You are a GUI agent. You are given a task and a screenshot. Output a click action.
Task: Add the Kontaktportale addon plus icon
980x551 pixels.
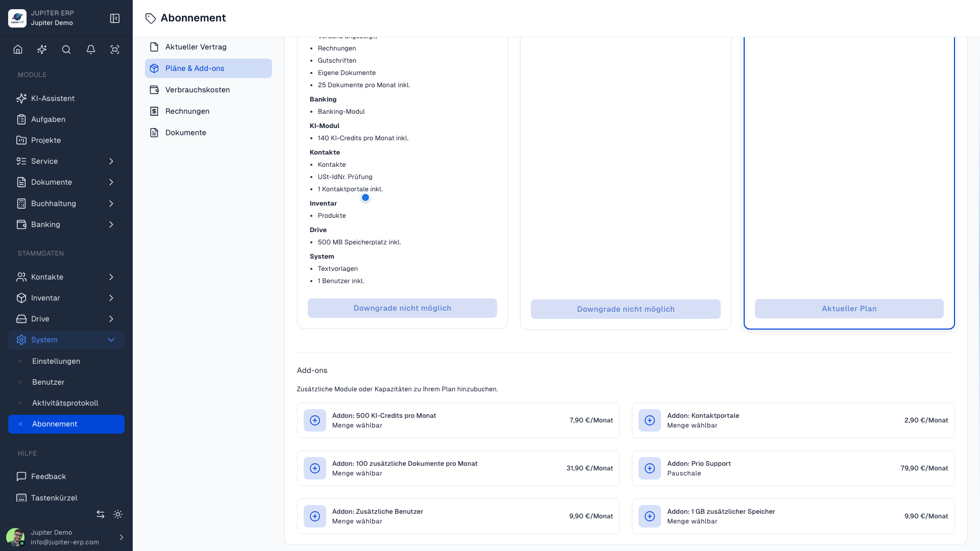point(650,420)
